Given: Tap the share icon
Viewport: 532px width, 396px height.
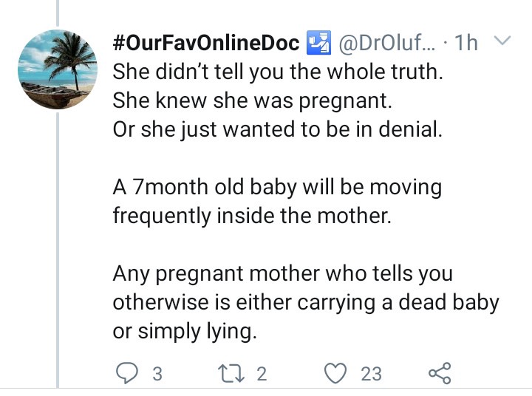Looking at the screenshot, I should click(440, 373).
